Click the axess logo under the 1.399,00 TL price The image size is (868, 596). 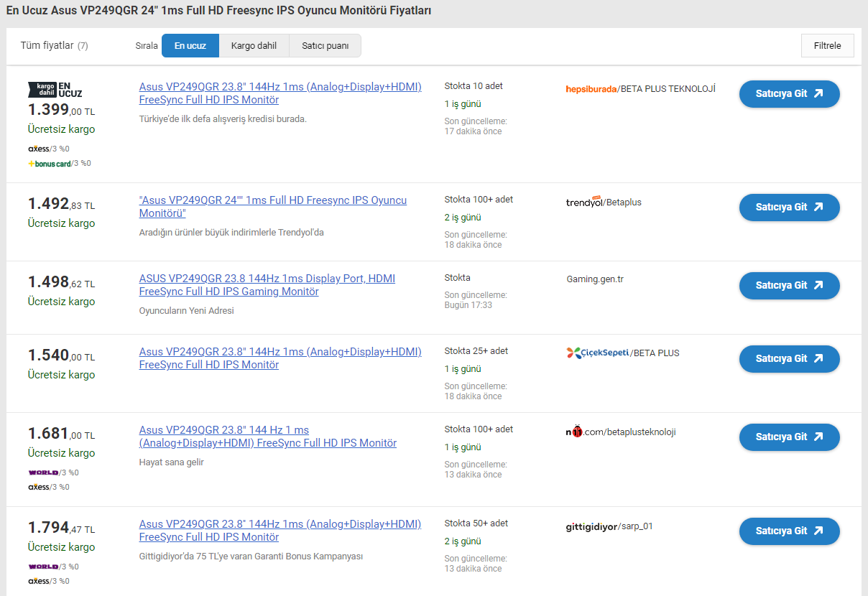(39, 149)
